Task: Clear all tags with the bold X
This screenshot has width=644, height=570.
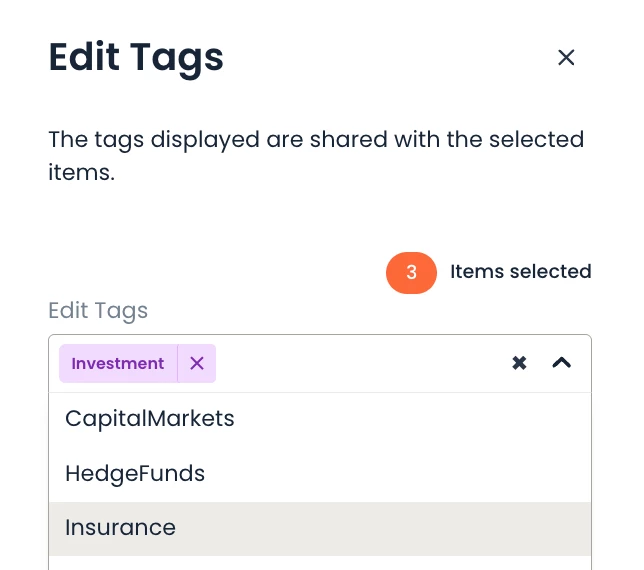Action: click(519, 363)
